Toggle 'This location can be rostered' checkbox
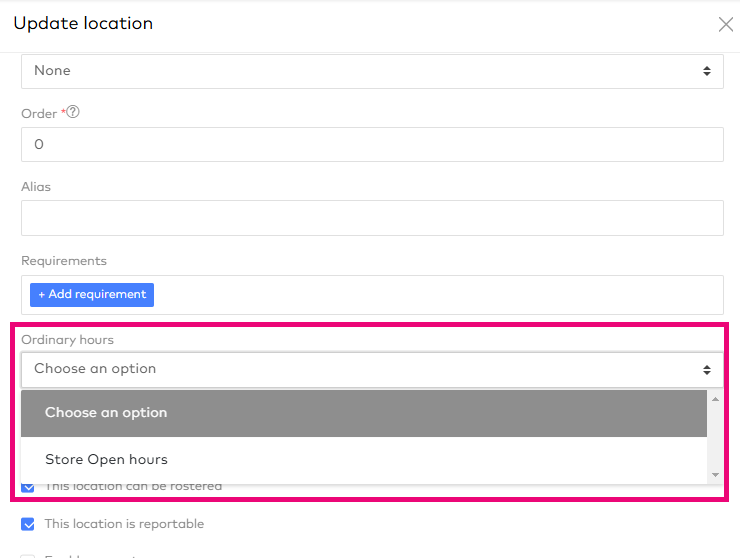Screen dimensions: 740x558 (28, 487)
